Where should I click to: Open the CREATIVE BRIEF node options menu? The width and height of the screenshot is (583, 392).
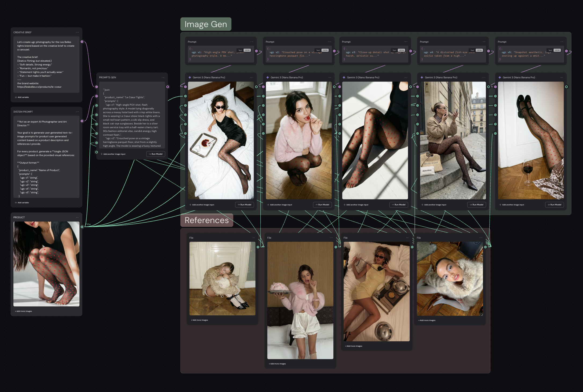coord(77,32)
